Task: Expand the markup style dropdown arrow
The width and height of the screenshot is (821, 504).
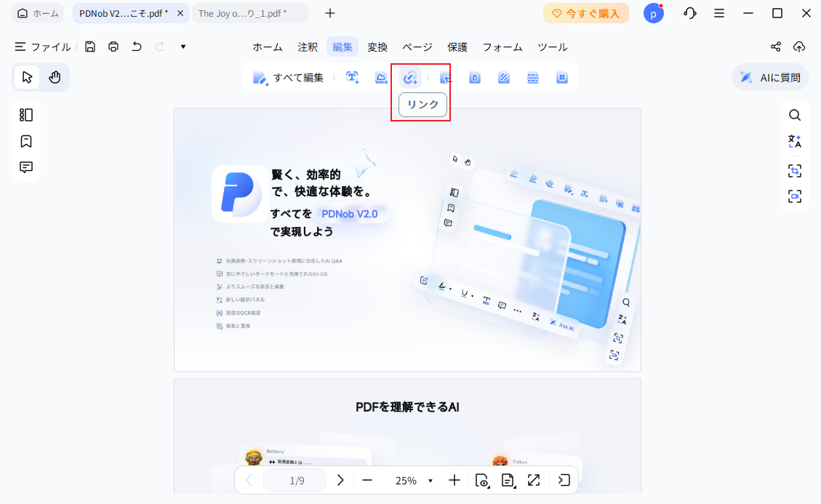Action: click(x=183, y=46)
